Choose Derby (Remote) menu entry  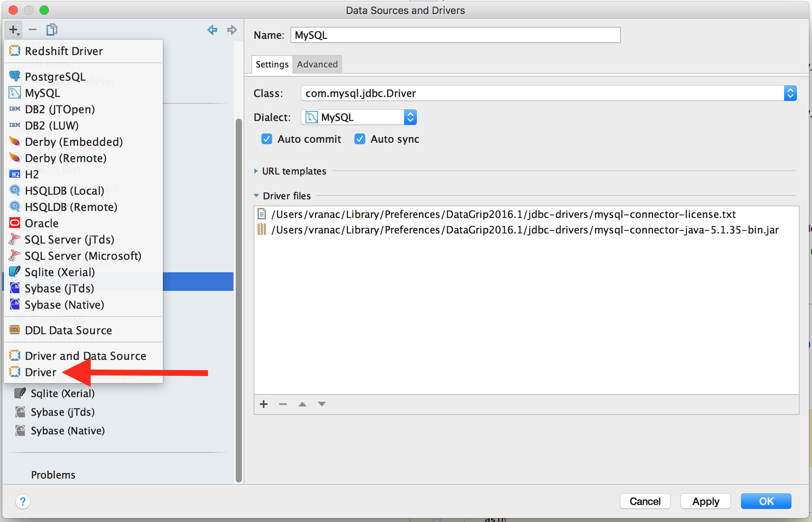[x=83, y=158]
